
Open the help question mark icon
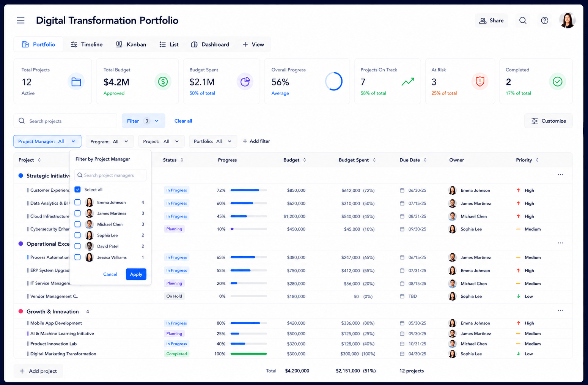click(x=544, y=21)
